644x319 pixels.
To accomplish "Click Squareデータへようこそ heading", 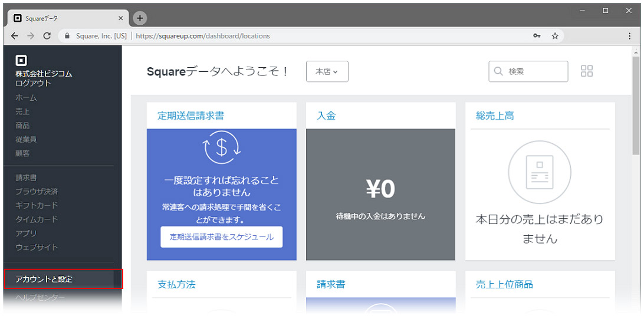I will (218, 71).
